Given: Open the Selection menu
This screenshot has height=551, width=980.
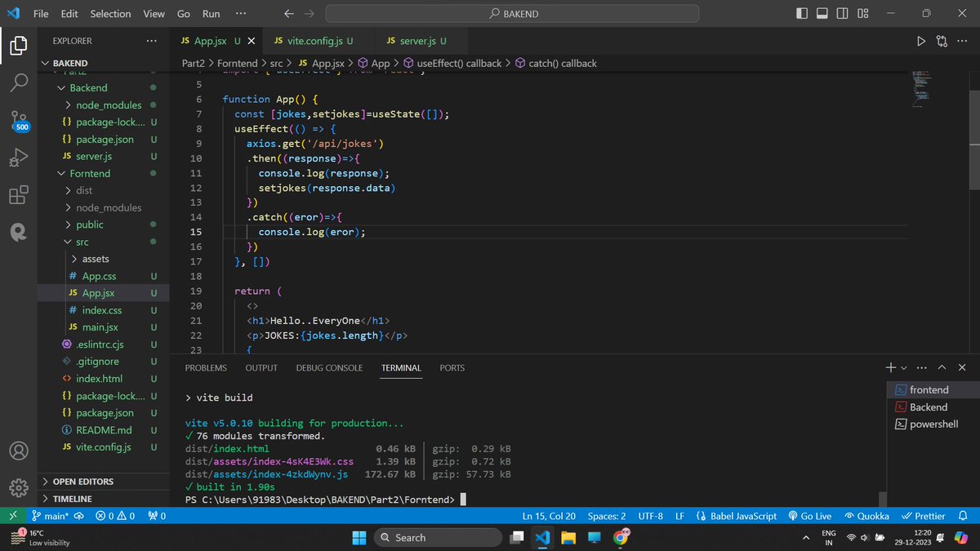Looking at the screenshot, I should 110,14.
